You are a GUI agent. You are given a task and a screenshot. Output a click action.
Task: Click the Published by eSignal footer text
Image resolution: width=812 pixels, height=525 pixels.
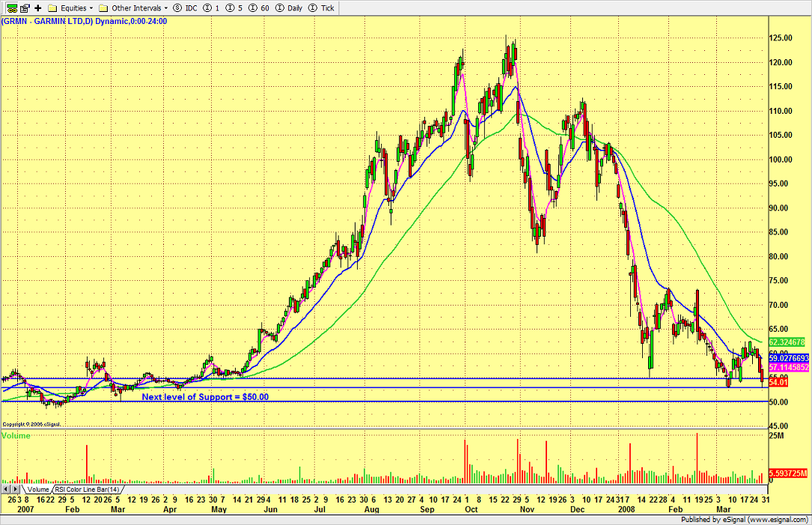744,519
